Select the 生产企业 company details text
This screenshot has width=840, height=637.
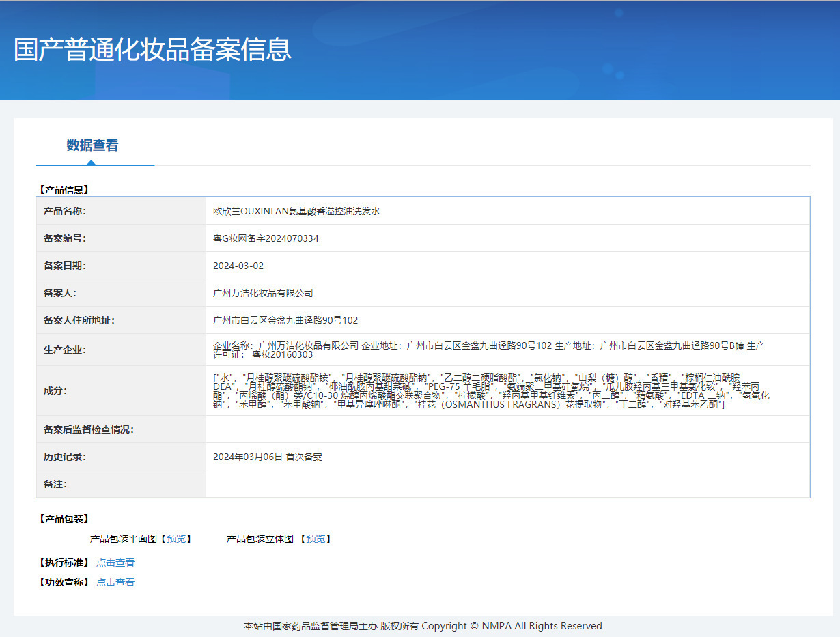[489, 350]
